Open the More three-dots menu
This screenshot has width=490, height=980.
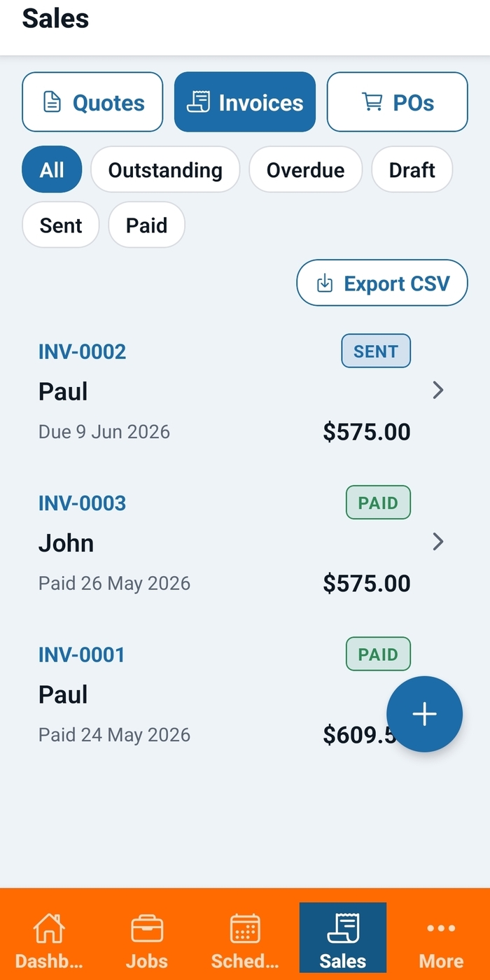(x=441, y=928)
